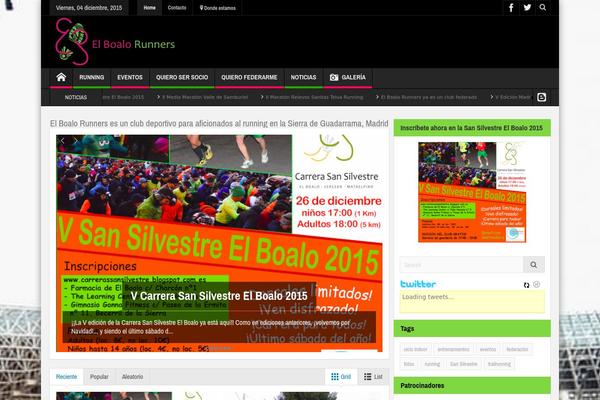Click the Twitter logo in sidebar widget

(418, 284)
